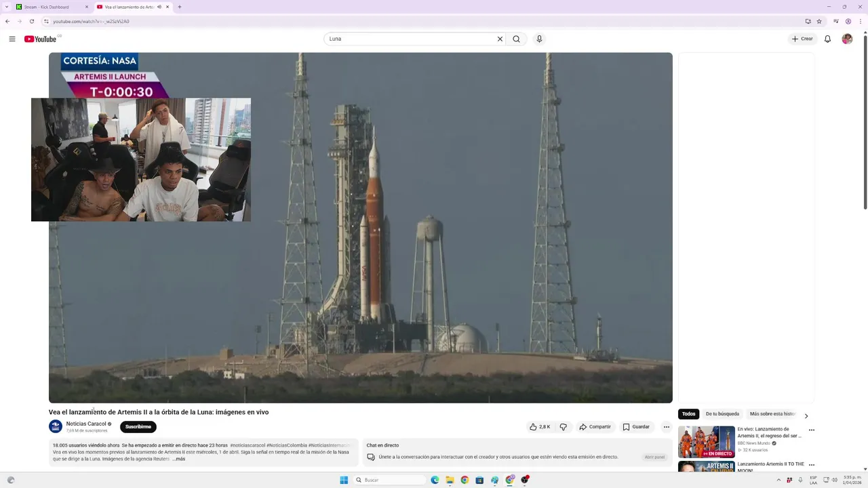The height and width of the screenshot is (488, 868).
Task: Open the account avatar menu on YouTube
Action: pos(847,39)
